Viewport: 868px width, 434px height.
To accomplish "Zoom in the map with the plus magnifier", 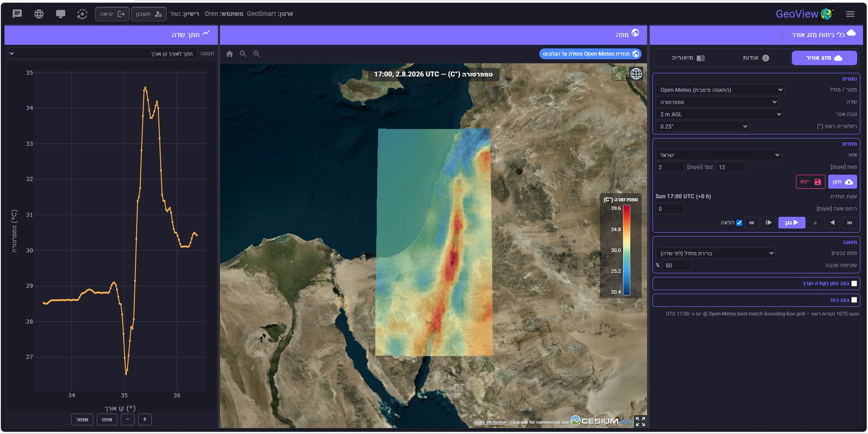I will pyautogui.click(x=257, y=54).
